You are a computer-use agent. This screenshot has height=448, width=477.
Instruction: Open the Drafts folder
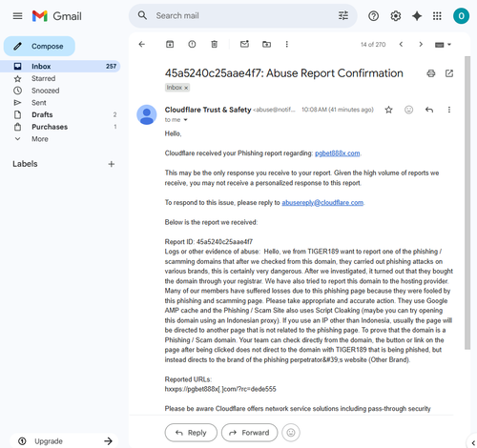pos(42,114)
